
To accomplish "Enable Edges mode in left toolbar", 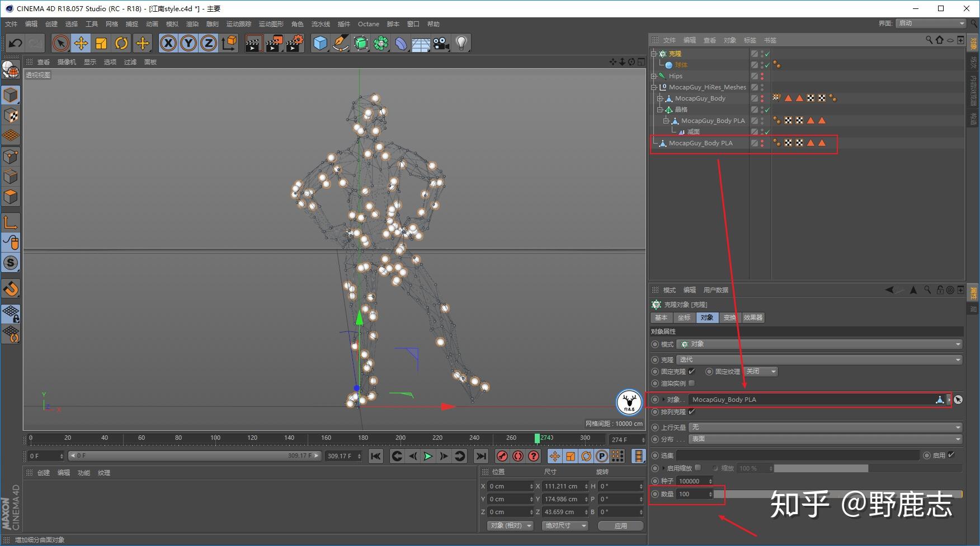I will 11,177.
